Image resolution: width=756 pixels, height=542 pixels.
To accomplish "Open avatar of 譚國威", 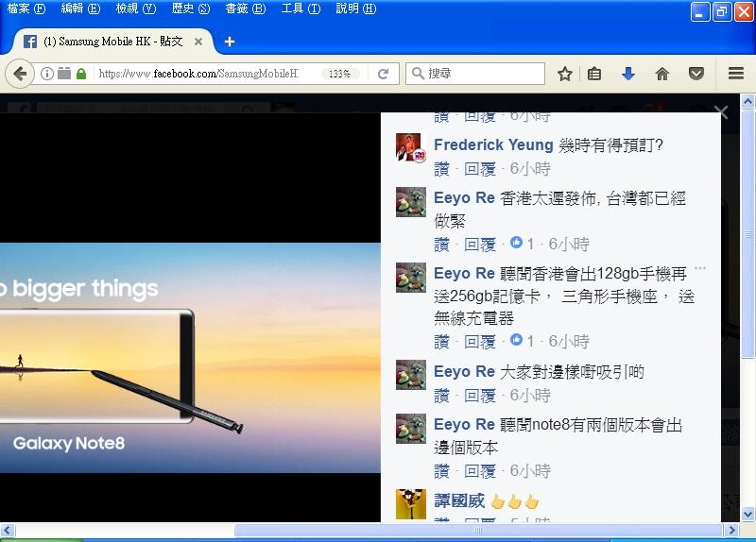I will [411, 504].
